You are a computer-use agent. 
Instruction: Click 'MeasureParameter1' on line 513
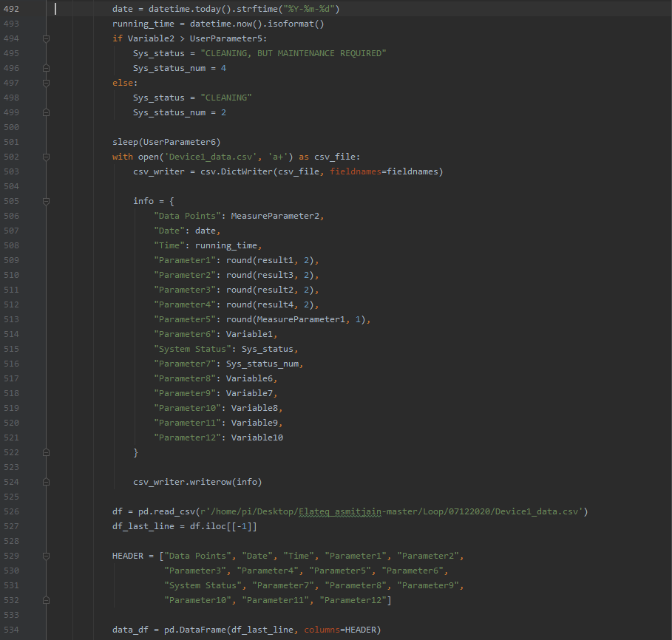point(301,319)
